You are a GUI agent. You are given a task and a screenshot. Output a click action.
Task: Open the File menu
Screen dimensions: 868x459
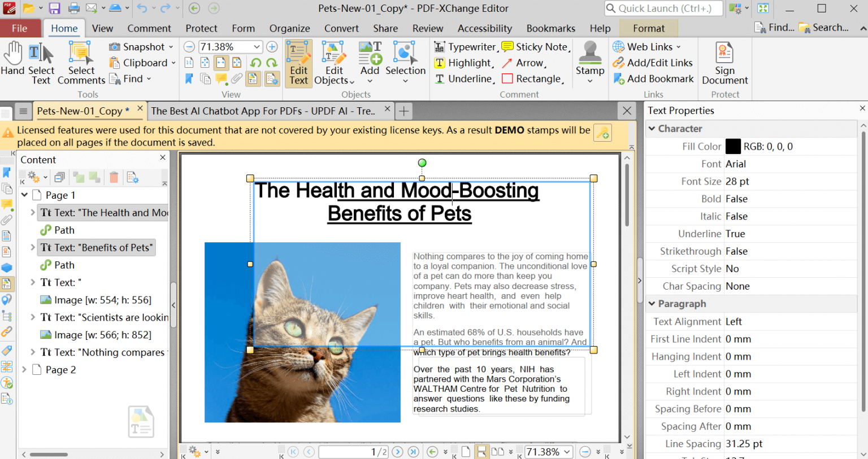20,28
